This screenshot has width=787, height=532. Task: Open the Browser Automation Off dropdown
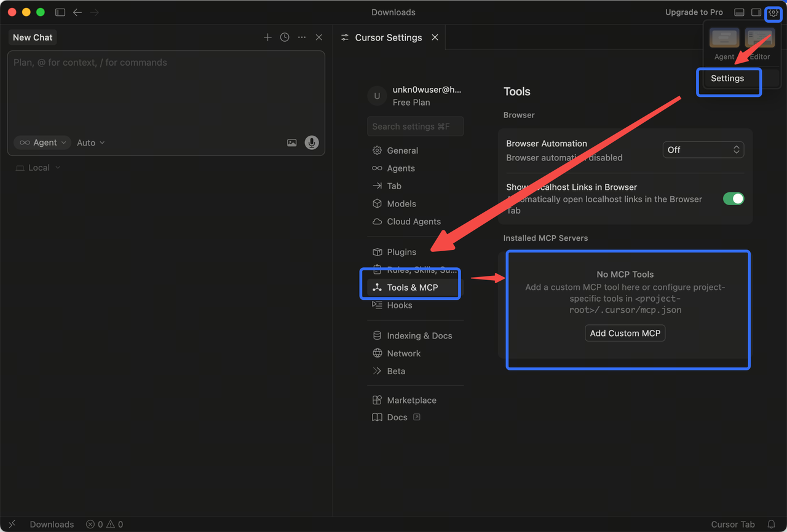703,150
